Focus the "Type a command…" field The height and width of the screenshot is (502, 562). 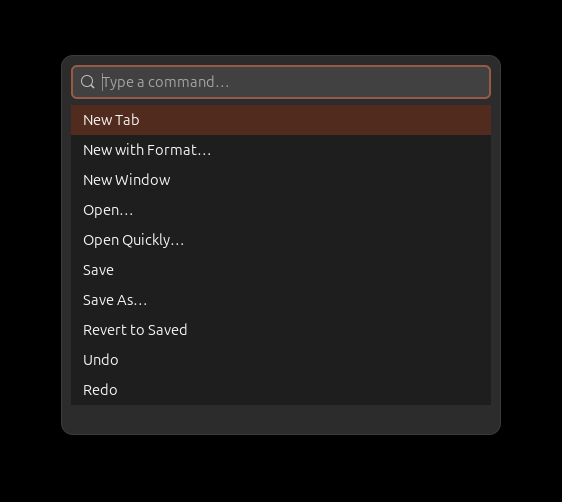point(281,82)
